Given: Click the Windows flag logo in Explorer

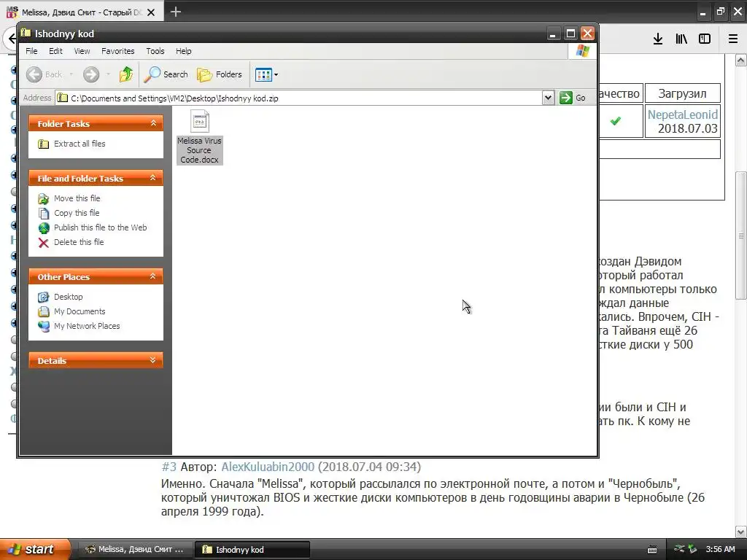Looking at the screenshot, I should click(x=583, y=51).
